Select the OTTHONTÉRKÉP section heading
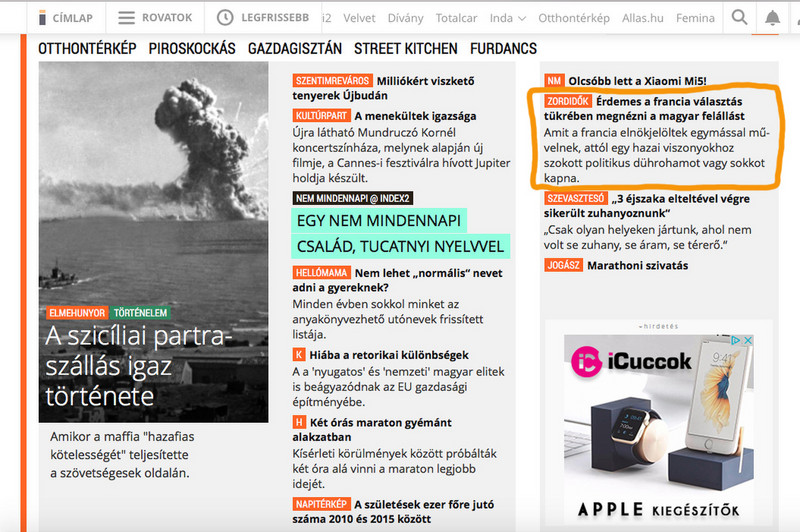 (x=87, y=48)
